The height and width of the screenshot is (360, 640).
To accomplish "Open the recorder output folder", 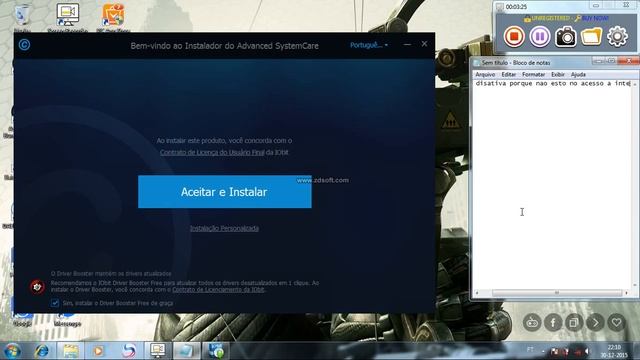I will tap(591, 37).
